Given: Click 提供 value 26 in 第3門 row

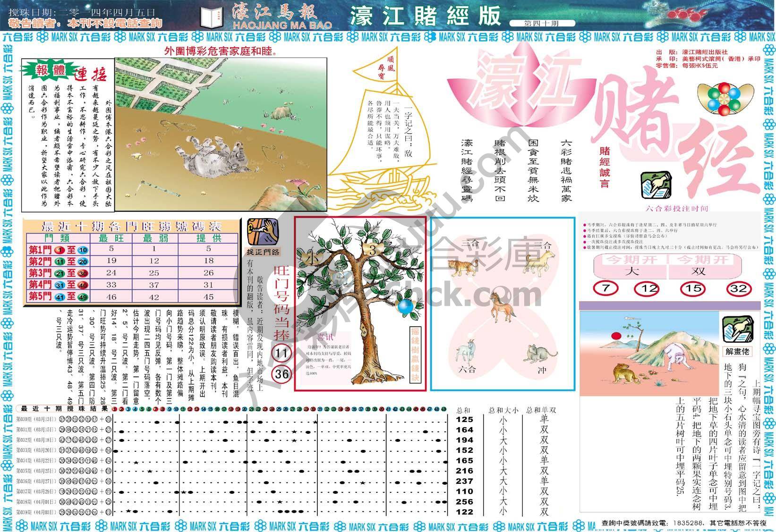Looking at the screenshot, I should (x=209, y=273).
